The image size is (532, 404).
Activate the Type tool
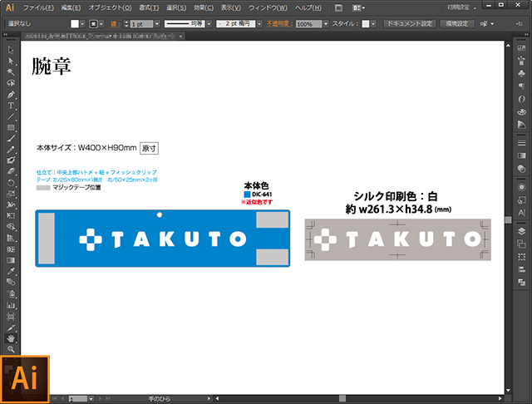click(11, 106)
